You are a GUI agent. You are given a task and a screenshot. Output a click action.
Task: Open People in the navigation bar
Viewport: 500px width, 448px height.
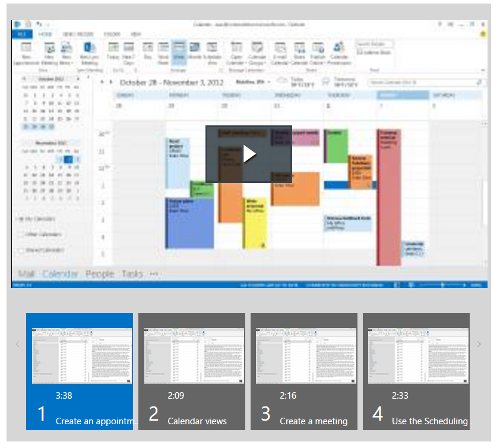pyautogui.click(x=99, y=274)
